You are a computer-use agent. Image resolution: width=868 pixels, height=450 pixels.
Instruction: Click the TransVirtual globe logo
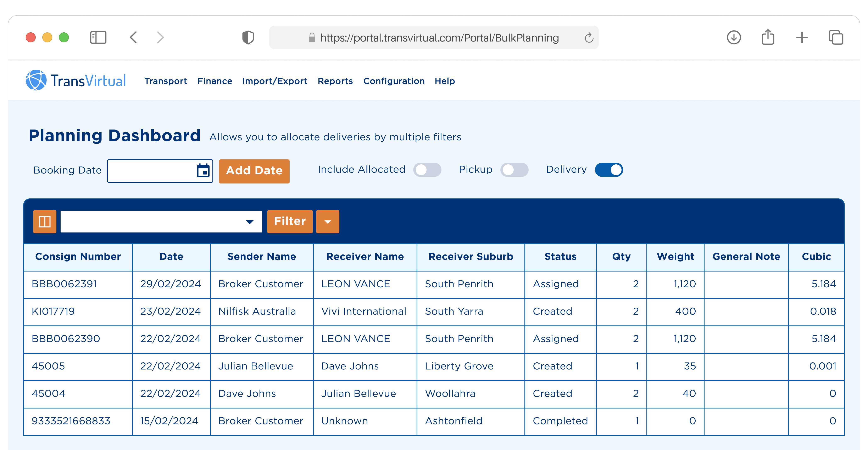pos(36,80)
